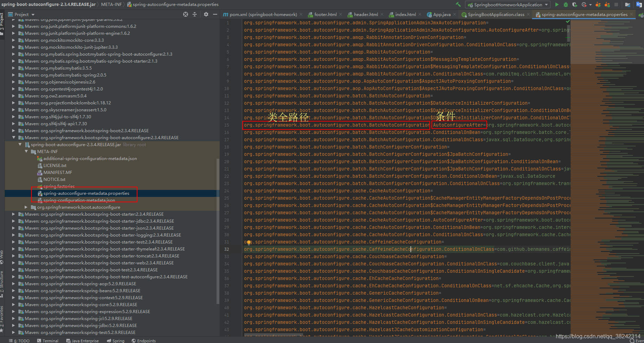Expand Maven: org.mybatis:mybatis:3.5.5 node
This screenshot has width=644, height=343.
[x=14, y=68]
